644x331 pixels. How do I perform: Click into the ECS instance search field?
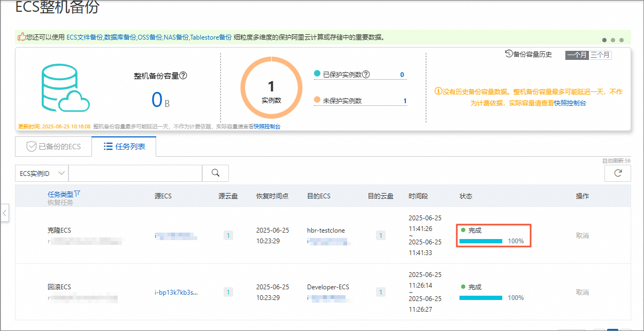pos(135,173)
